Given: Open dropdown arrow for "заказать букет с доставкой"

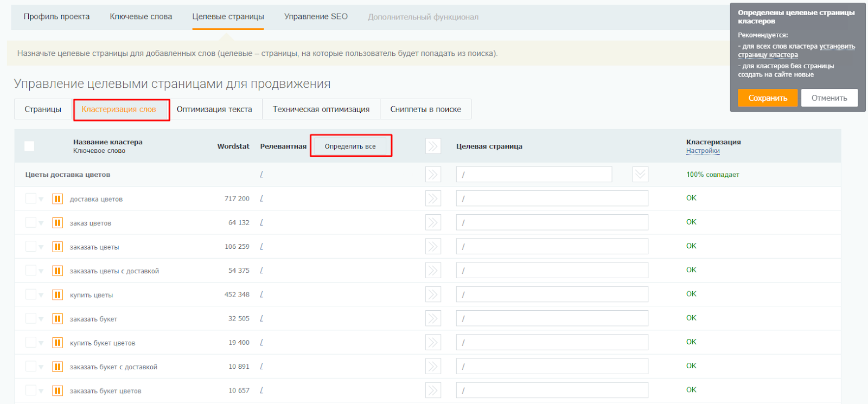Looking at the screenshot, I should pyautogui.click(x=41, y=367).
